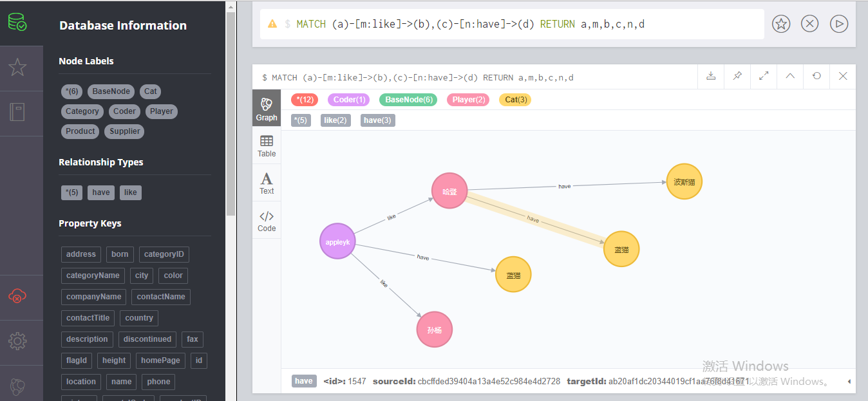868x401 pixels.
Task: Select the companyName property key
Action: (93, 297)
